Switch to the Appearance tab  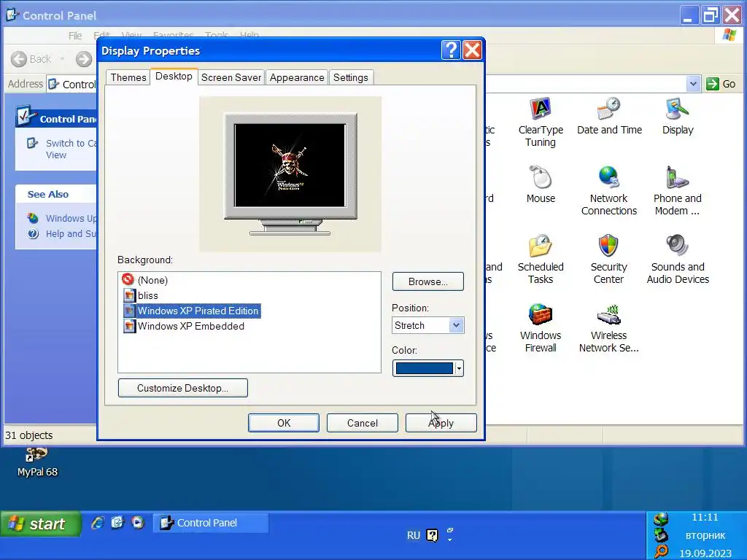(x=297, y=77)
